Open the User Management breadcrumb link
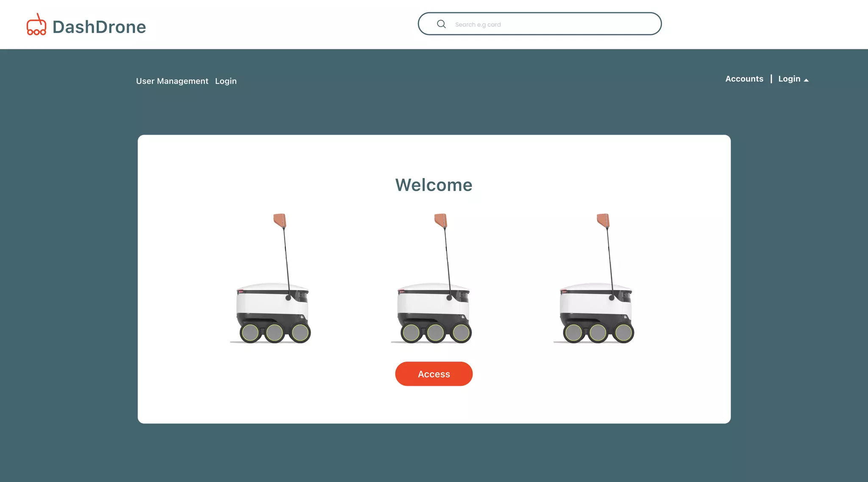868x482 pixels. click(x=172, y=81)
